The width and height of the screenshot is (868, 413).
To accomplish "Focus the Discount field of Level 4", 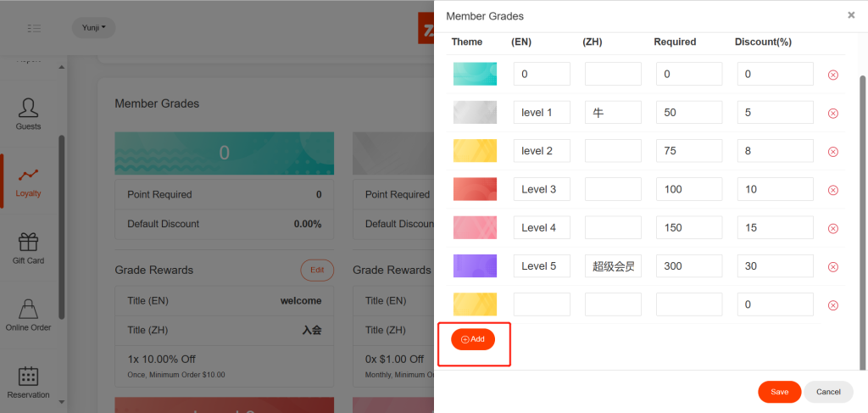I will click(775, 228).
